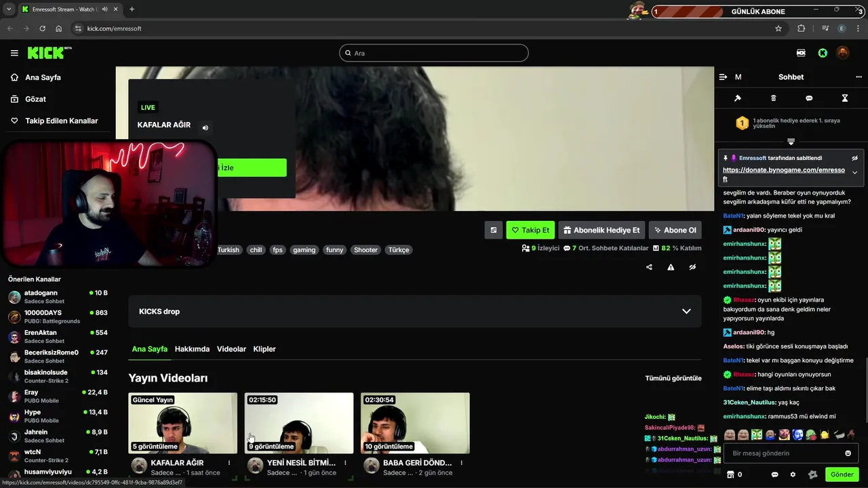Click the yellow duck quick emote
This screenshot has width=868, height=488.
pyautogui.click(x=825, y=434)
